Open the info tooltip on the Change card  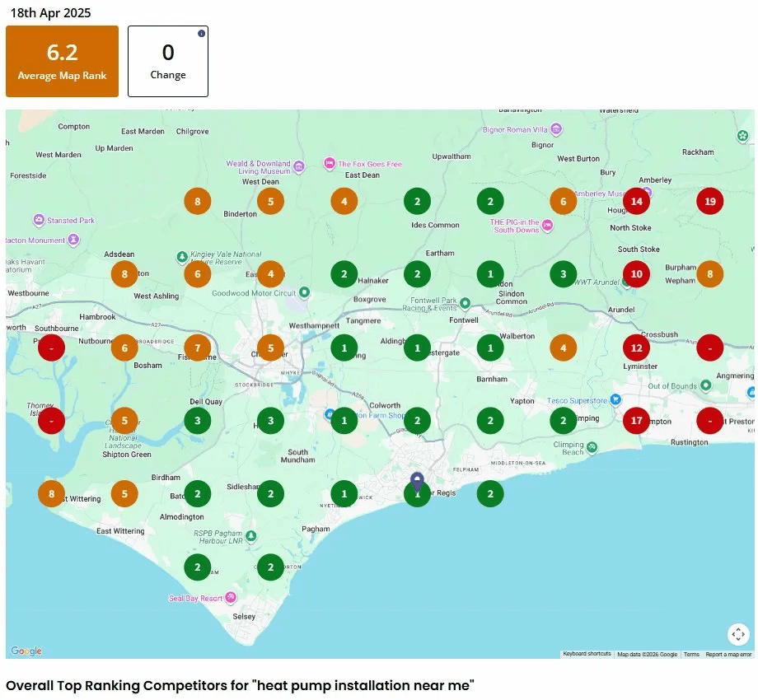tap(200, 34)
